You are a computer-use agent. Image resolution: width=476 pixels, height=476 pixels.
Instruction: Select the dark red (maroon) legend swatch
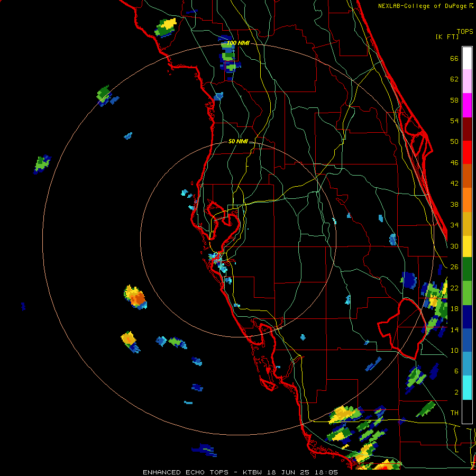click(x=467, y=129)
